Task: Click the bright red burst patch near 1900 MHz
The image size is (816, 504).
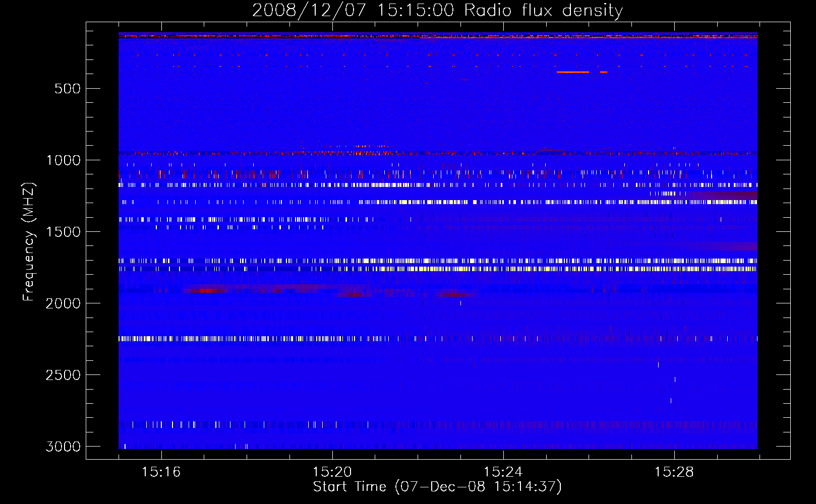Action: pyautogui.click(x=206, y=291)
